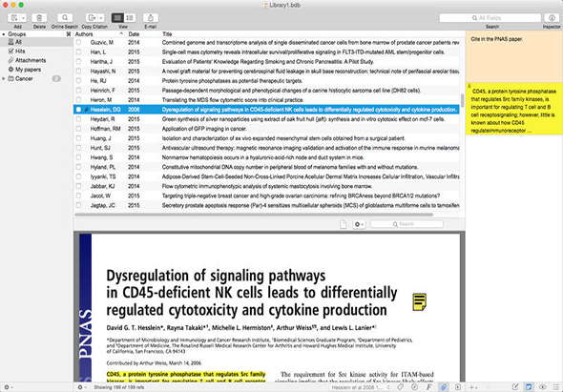Viewport: 563px width, 392px height.
Task: Click the paperclip attachments icon in the bottom bar
Action: tap(444, 387)
